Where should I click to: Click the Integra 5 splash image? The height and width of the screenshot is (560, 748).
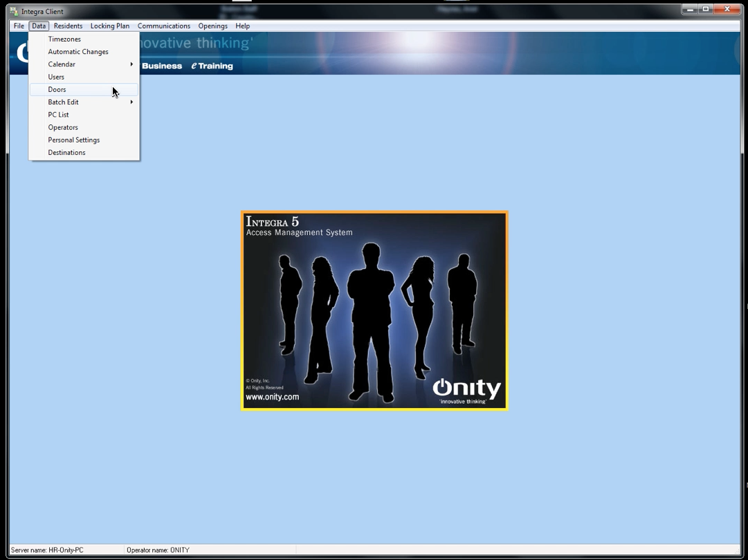(x=374, y=310)
